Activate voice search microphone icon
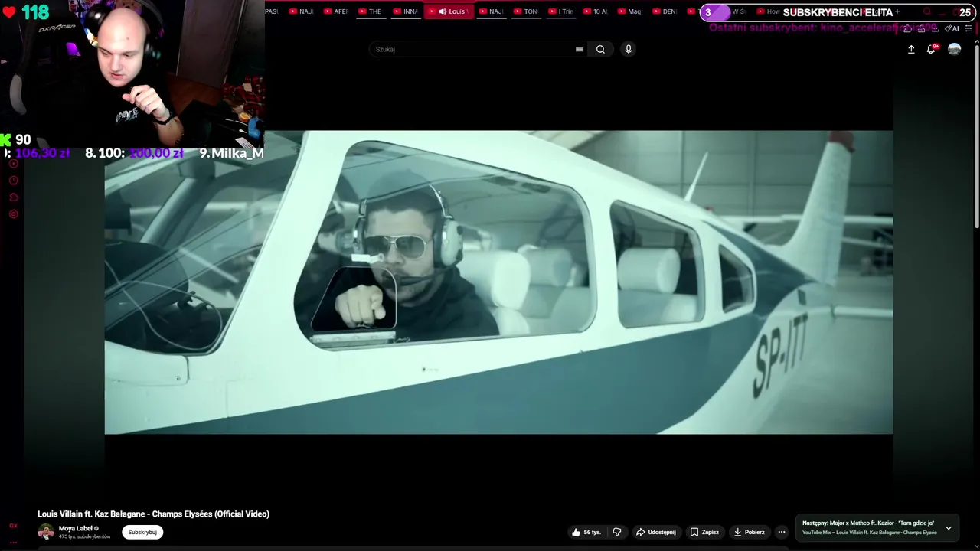The width and height of the screenshot is (980, 551). click(628, 49)
